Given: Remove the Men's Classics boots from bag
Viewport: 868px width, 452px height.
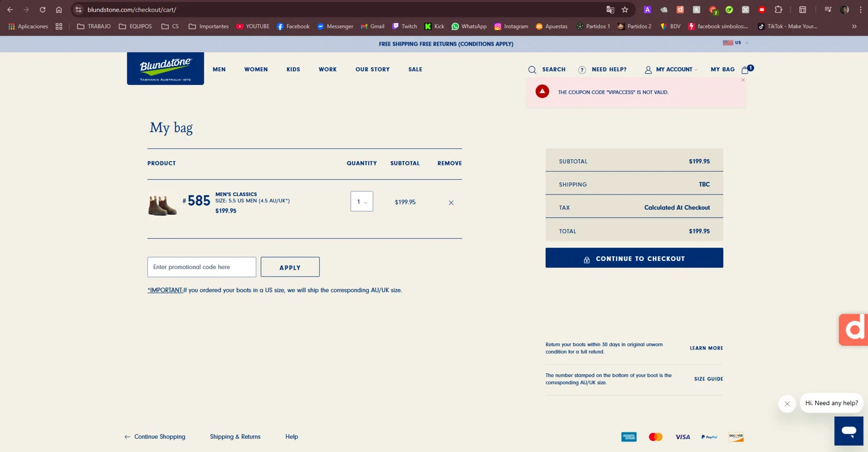Looking at the screenshot, I should click(x=451, y=203).
